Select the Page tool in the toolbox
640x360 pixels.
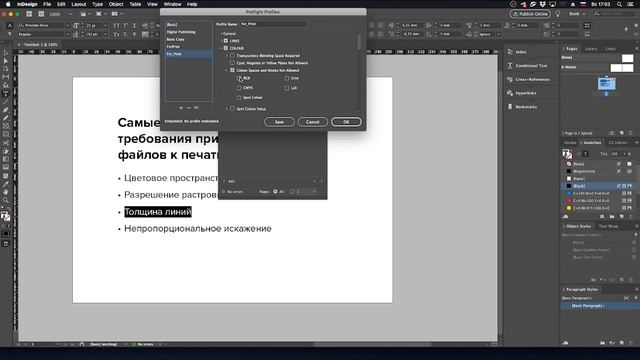tap(6, 69)
